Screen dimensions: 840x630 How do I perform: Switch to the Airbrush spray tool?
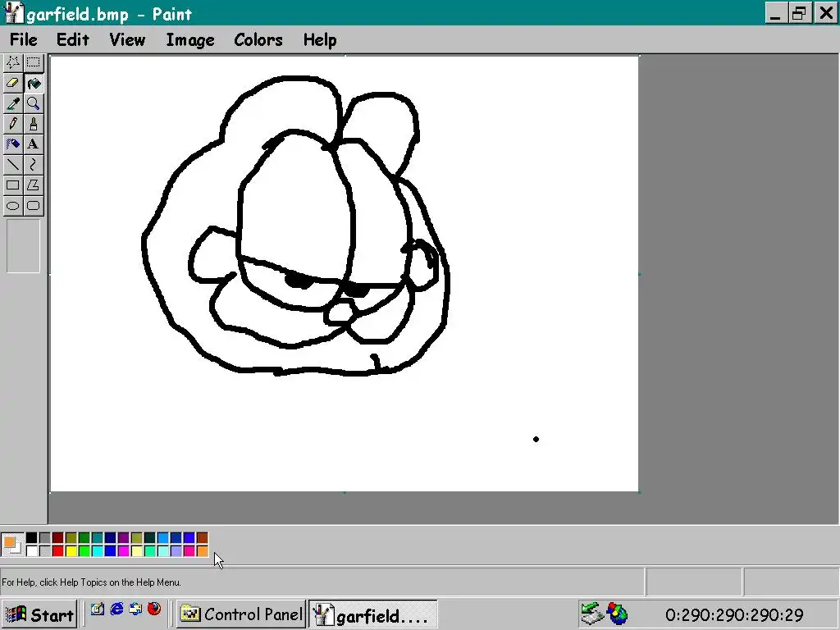click(13, 144)
